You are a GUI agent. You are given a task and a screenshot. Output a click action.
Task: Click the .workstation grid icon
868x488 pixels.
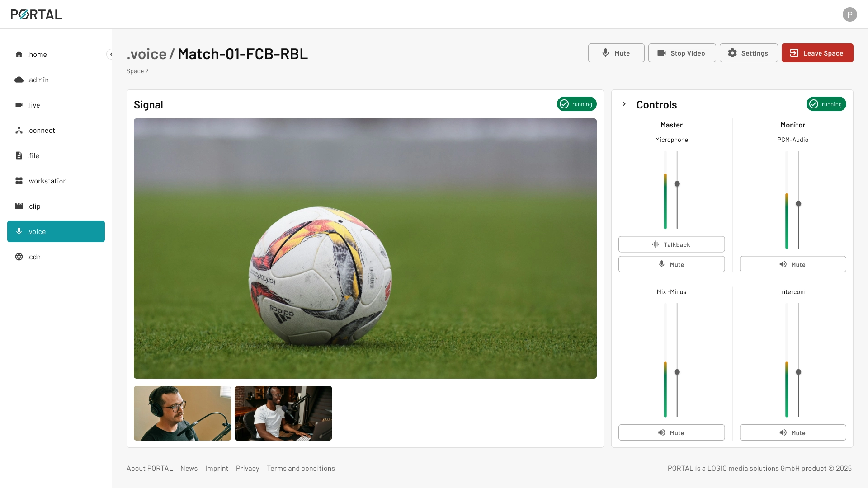click(x=19, y=181)
